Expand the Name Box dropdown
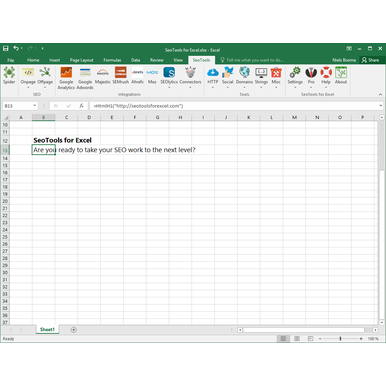This screenshot has width=386, height=386. pyautogui.click(x=35, y=106)
